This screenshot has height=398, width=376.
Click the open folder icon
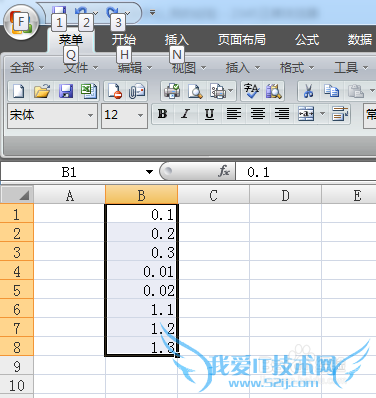pos(42,91)
